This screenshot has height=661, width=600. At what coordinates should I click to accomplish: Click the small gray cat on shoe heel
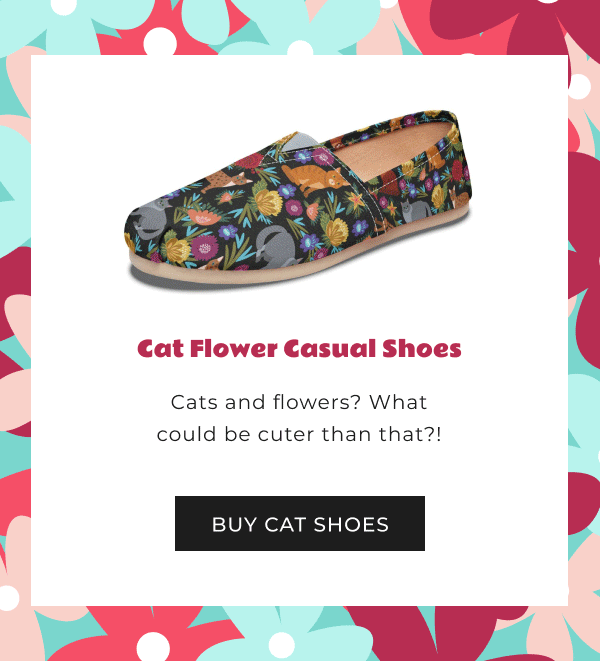pyautogui.click(x=414, y=211)
